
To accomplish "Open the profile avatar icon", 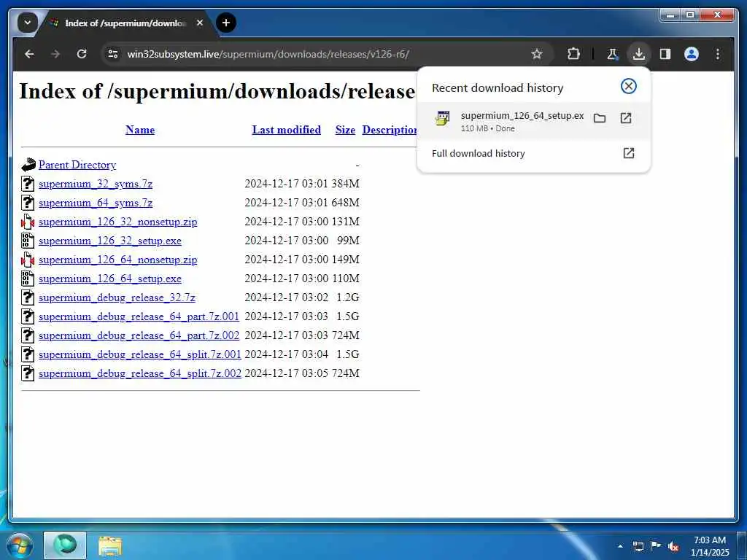I will click(x=692, y=54).
